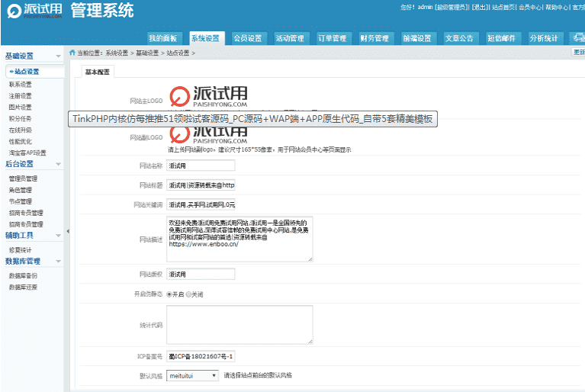Screen dimensions: 585x392
Task: Open 在线升级 in the sidebar
Action: click(x=21, y=130)
